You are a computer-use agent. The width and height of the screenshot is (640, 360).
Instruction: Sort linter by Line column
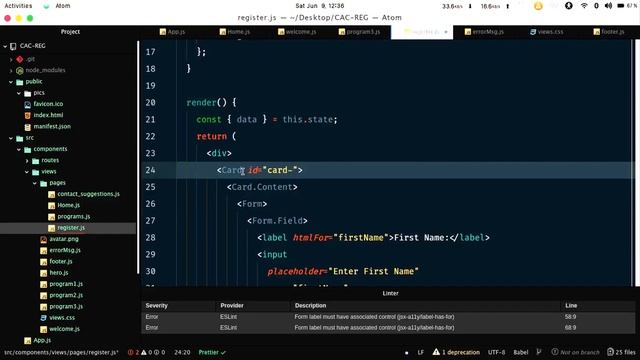(571, 306)
